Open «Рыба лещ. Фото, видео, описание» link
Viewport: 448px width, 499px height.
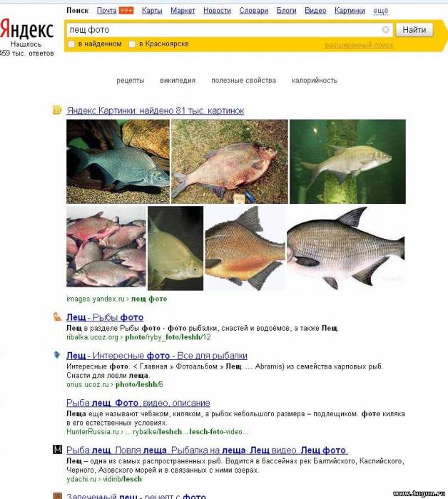tap(138, 403)
